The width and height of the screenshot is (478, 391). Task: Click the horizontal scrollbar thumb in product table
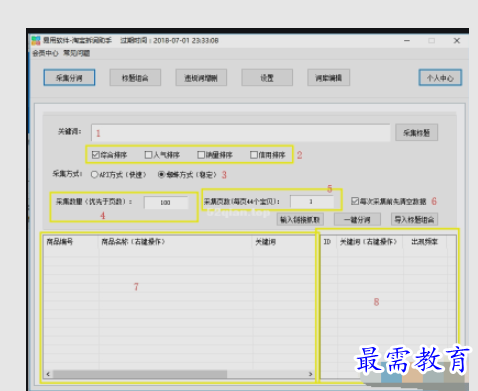point(140,374)
